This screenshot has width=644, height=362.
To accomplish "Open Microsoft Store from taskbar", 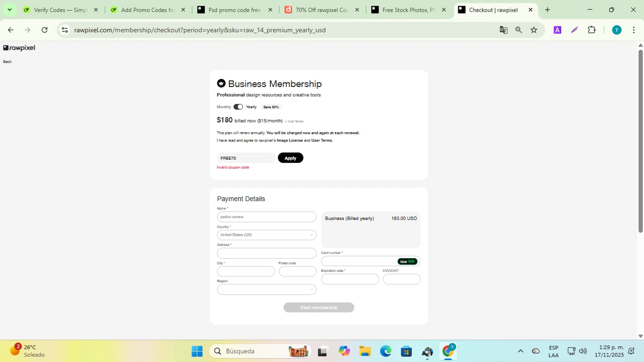I will coord(407,351).
